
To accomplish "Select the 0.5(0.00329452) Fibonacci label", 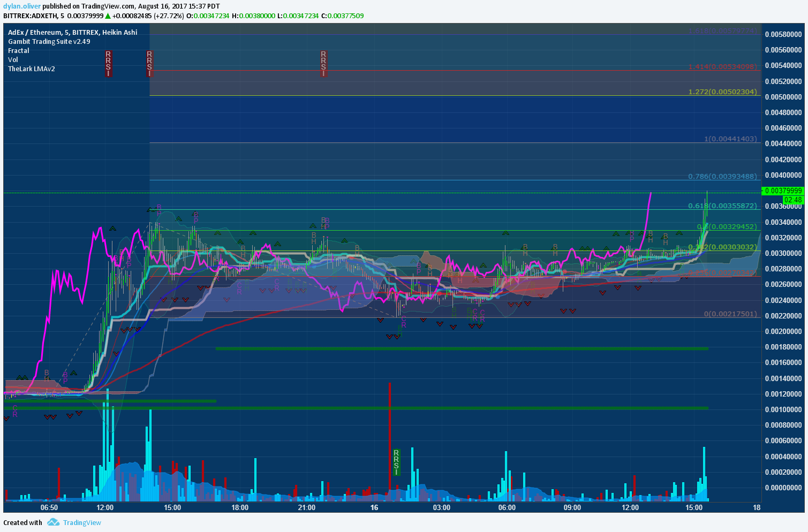I will pos(727,226).
